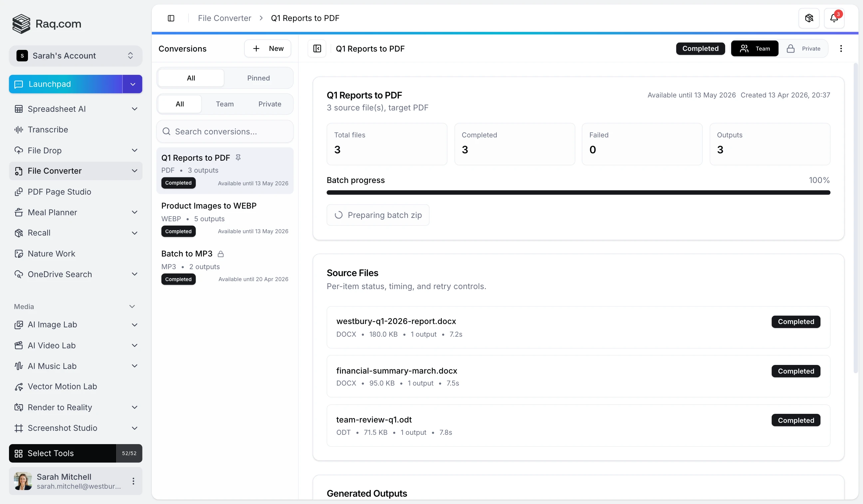
Task: Unpin the Q1 Reports to PDF conversation
Action: click(238, 157)
